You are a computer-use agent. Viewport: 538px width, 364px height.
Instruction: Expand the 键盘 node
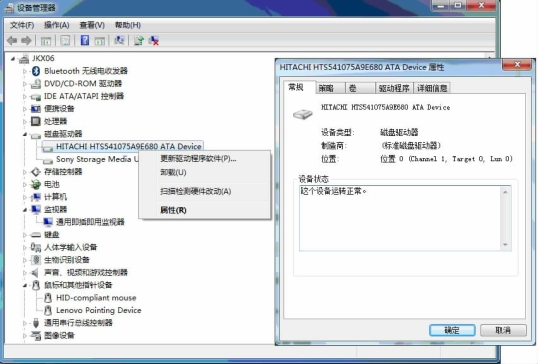(25, 235)
